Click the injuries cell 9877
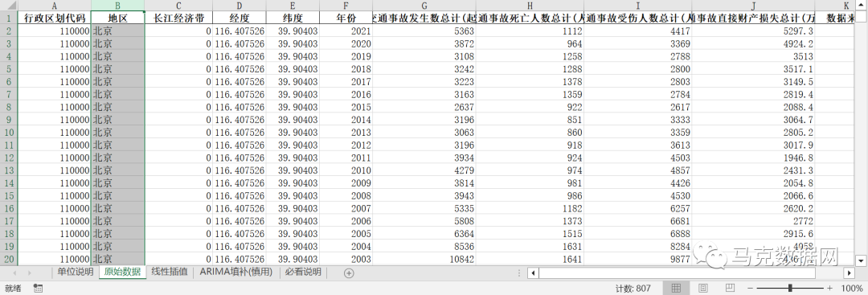Image resolution: width=868 pixels, height=295 pixels. [637, 259]
